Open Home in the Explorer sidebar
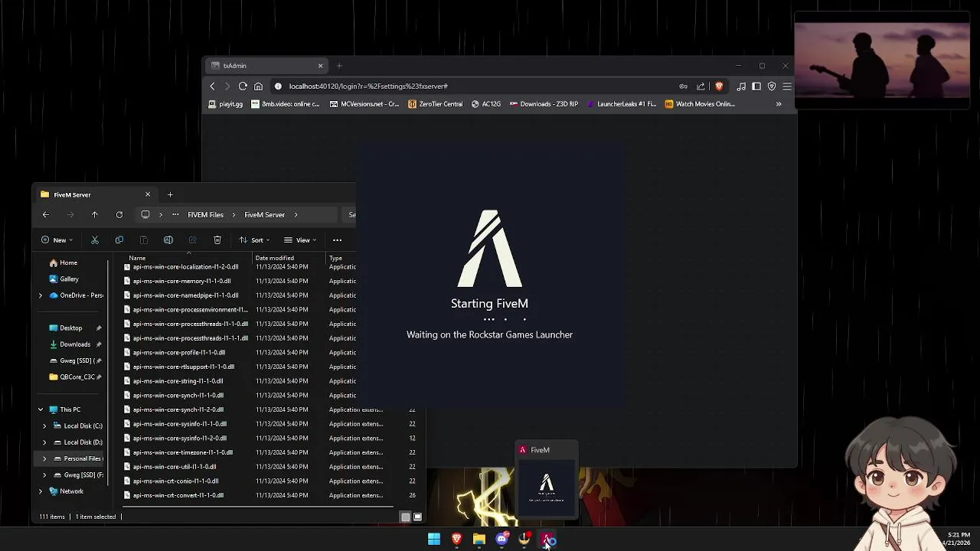980x551 pixels. click(68, 263)
